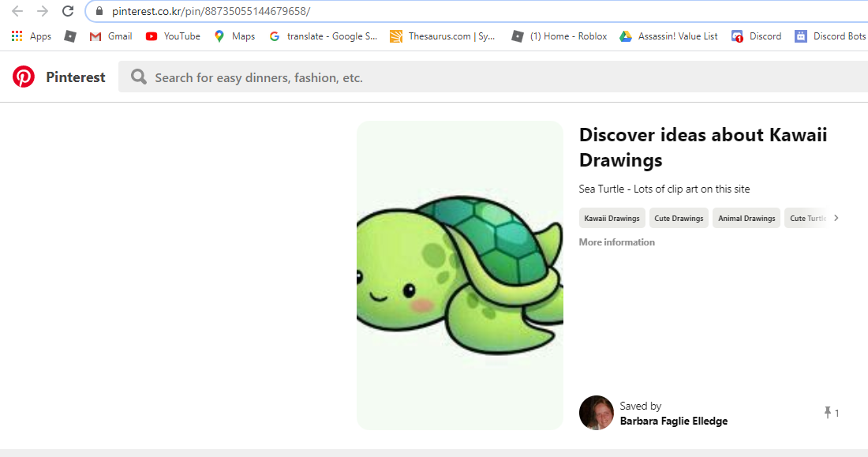Focus the Pinterest search field
The image size is (868, 457).
pos(493,77)
